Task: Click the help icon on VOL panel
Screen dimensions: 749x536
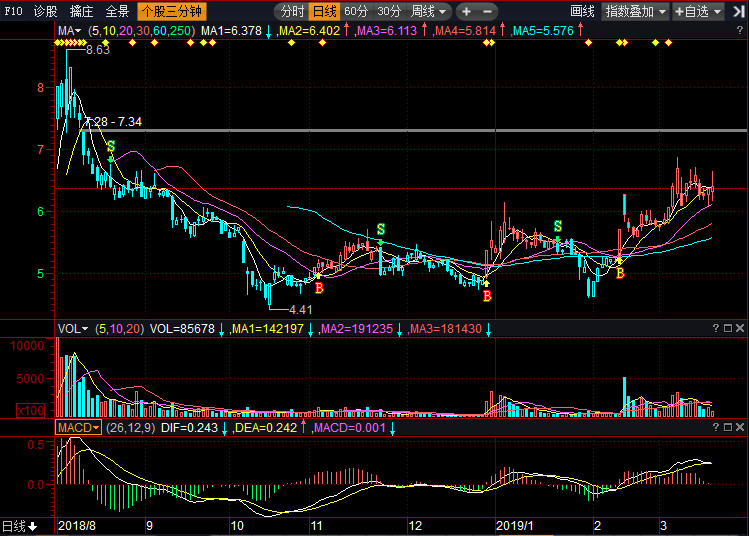Action: coord(716,328)
